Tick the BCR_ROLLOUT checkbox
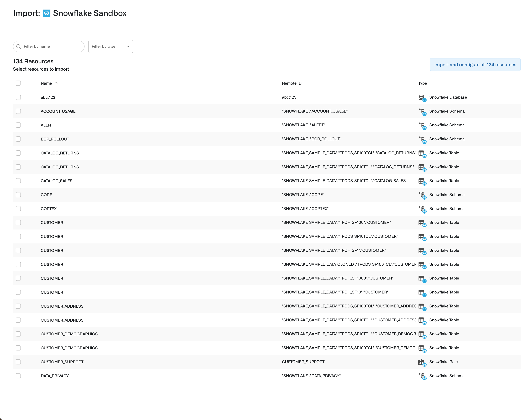This screenshot has width=531, height=420. (x=18, y=139)
